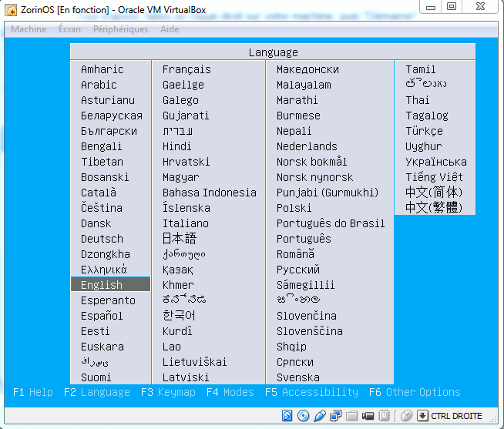Viewport: 504px width, 429px height.
Task: Select Français language
Action: pos(186,69)
